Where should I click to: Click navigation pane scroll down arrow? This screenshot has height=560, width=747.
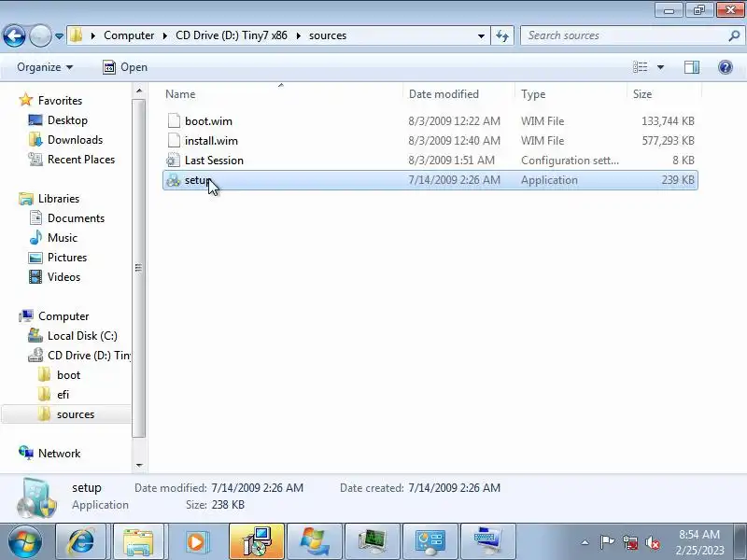click(138, 465)
